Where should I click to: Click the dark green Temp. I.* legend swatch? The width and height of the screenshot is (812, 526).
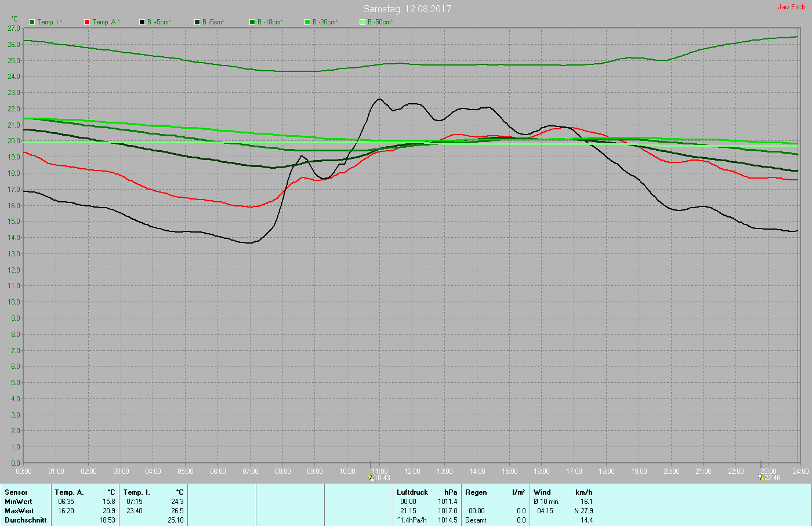(32, 22)
